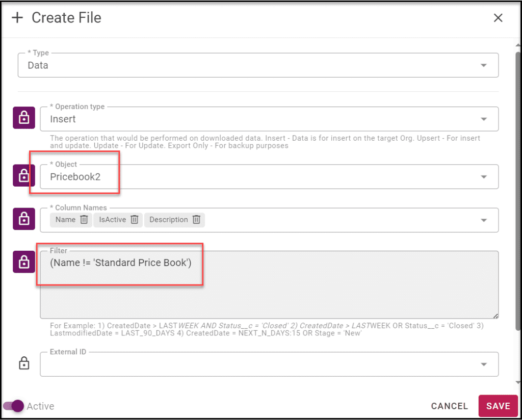The width and height of the screenshot is (522, 420).
Task: Toggle the lock icon beside Column Names
Action: click(24, 219)
